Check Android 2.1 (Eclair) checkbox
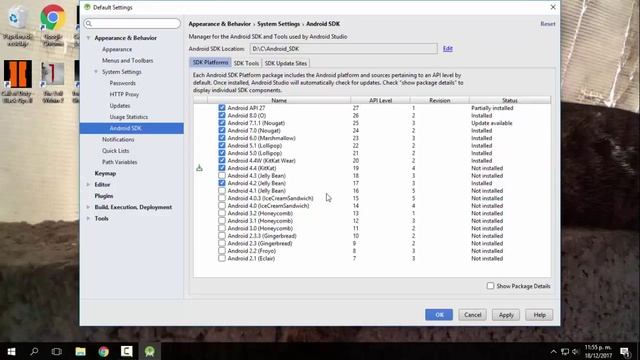The image size is (640, 360). 222,258
